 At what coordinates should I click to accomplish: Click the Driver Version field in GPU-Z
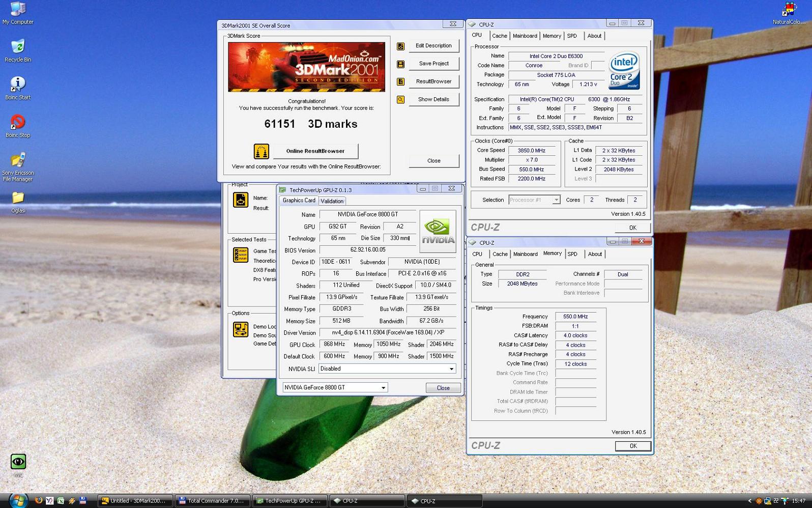tap(388, 333)
